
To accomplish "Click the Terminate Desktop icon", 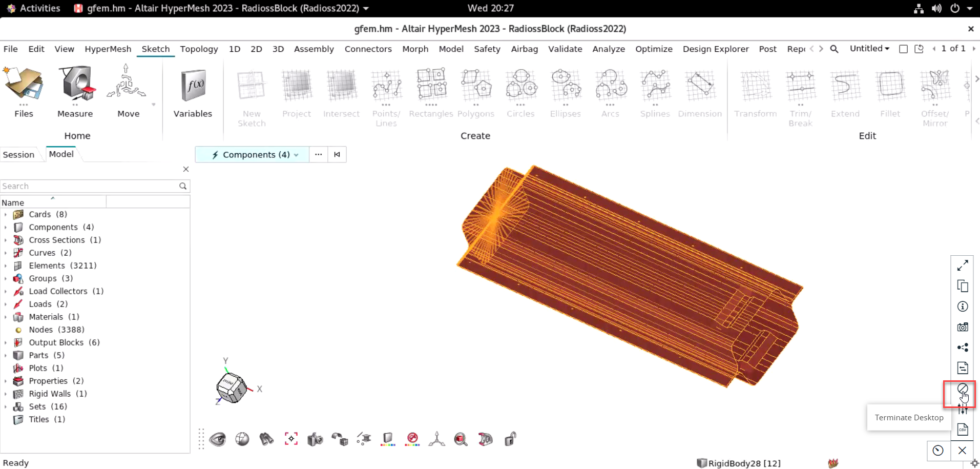I will point(963,389).
